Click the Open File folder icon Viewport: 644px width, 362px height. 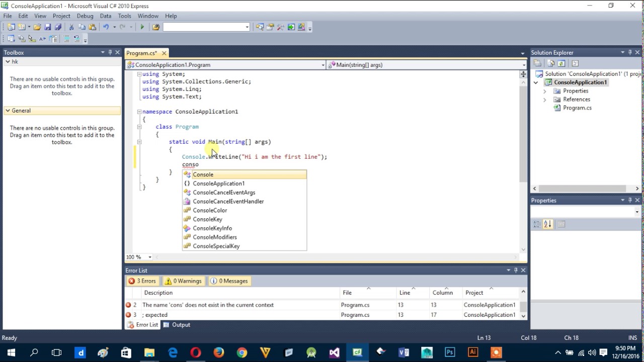[37, 27]
